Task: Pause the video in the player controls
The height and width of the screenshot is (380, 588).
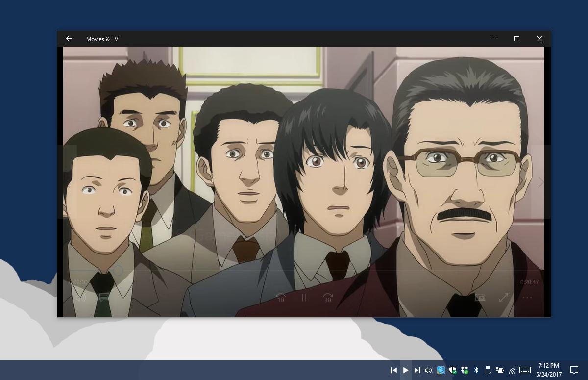Action: pyautogui.click(x=304, y=298)
